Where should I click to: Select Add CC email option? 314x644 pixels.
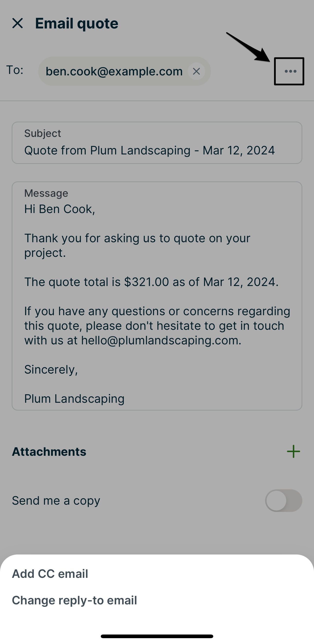(x=50, y=574)
